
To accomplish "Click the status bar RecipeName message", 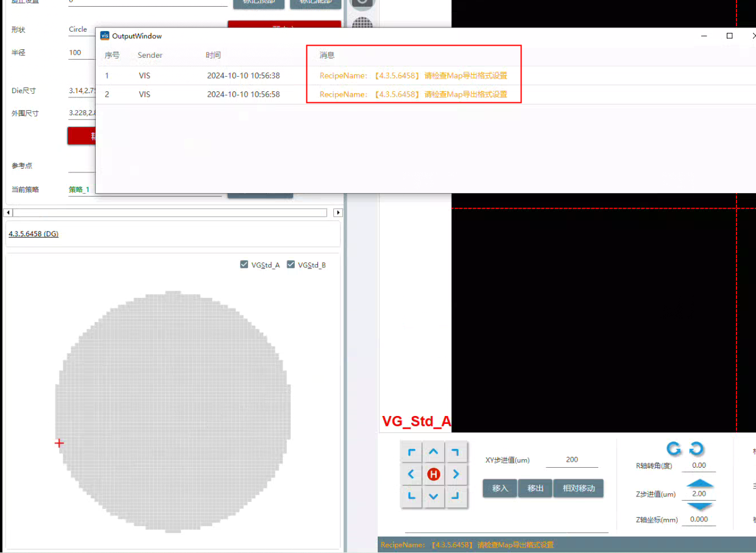I will 467,545.
